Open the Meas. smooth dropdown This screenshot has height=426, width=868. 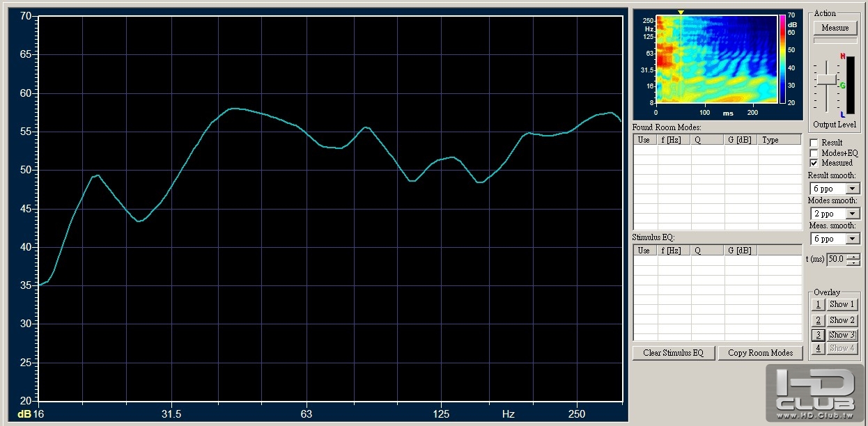pyautogui.click(x=853, y=239)
